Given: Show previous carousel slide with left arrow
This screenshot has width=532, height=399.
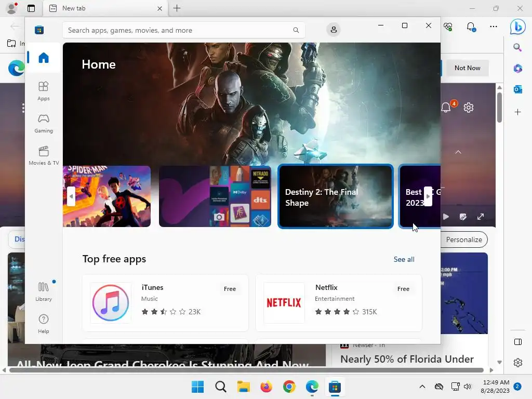Looking at the screenshot, I should [71, 196].
